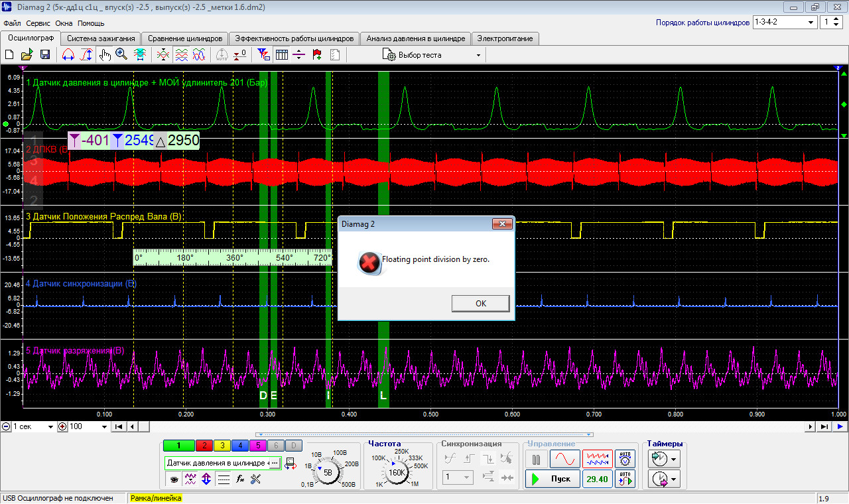The width and height of the screenshot is (849, 504).
Task: Click the overlapping red-green waveform compress icon
Action: pyautogui.click(x=163, y=55)
